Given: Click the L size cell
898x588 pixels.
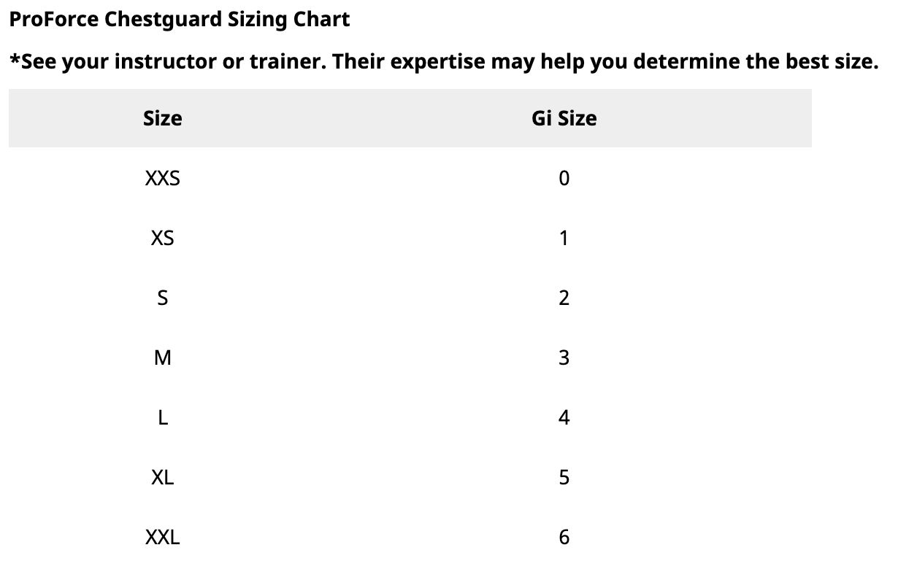Looking at the screenshot, I should [162, 417].
